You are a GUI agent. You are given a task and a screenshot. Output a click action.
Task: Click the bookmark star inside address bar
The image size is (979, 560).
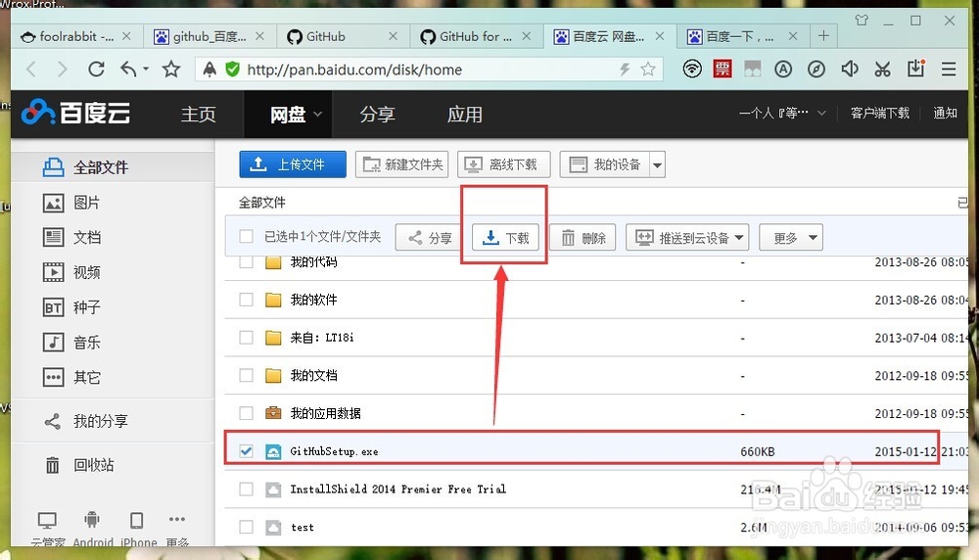coord(648,69)
